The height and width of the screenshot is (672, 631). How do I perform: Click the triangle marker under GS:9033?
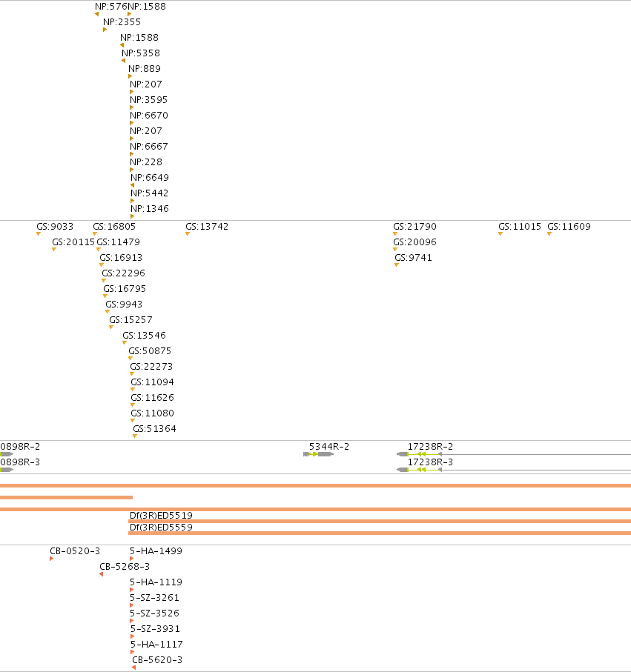(39, 234)
